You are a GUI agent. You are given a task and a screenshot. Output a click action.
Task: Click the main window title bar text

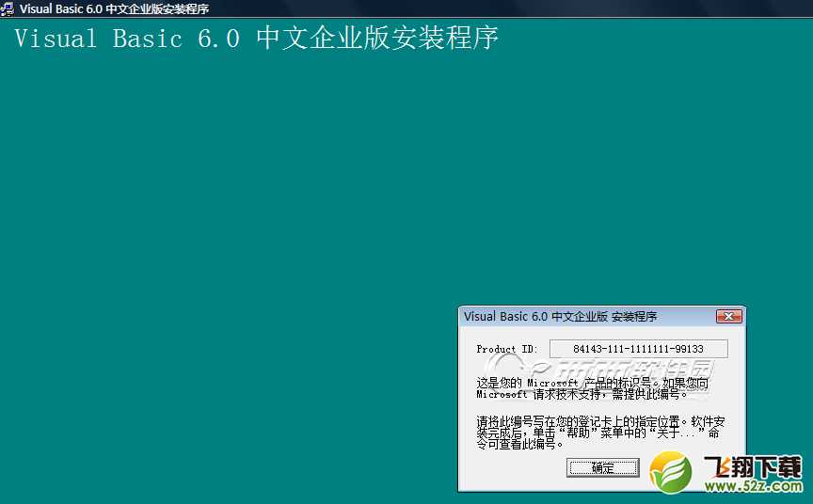coord(113,8)
